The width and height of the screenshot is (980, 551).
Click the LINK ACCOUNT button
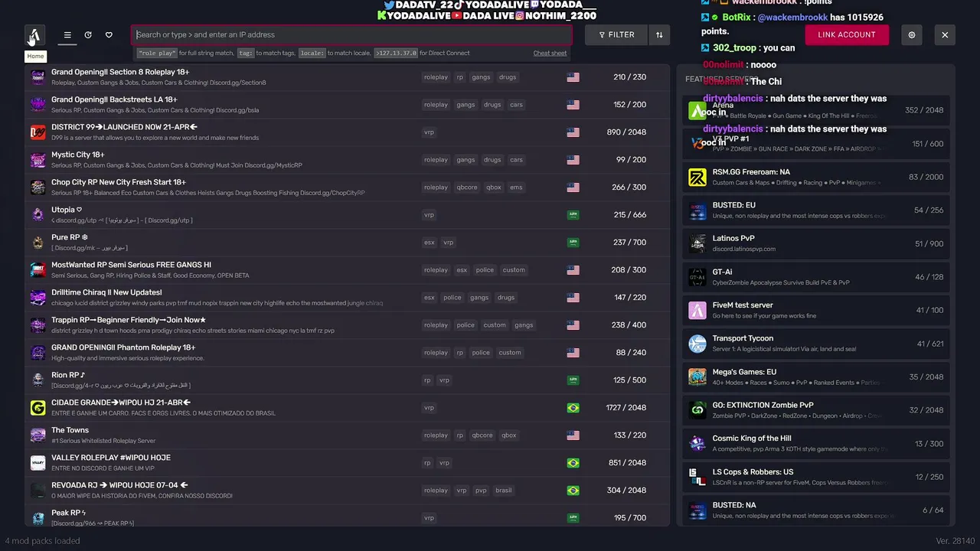847,35
